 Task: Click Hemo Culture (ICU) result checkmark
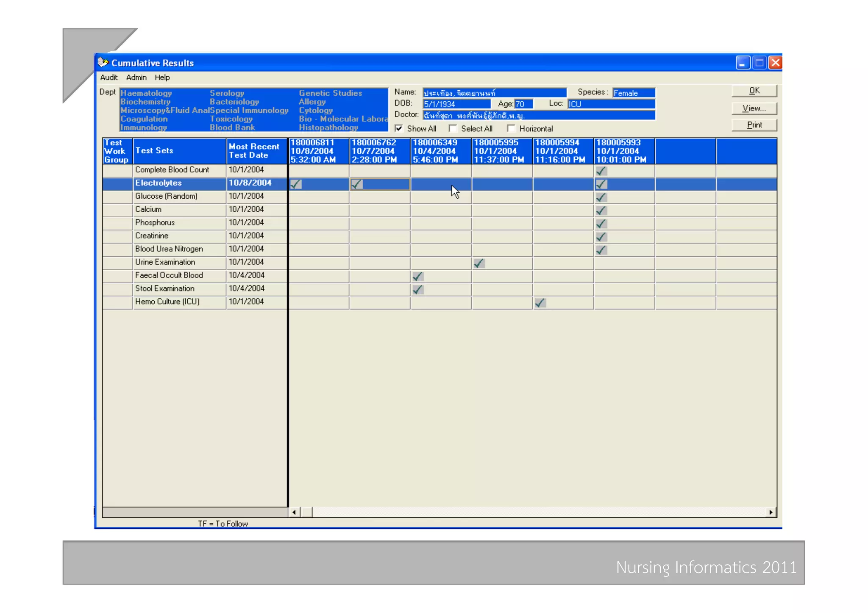click(x=540, y=303)
